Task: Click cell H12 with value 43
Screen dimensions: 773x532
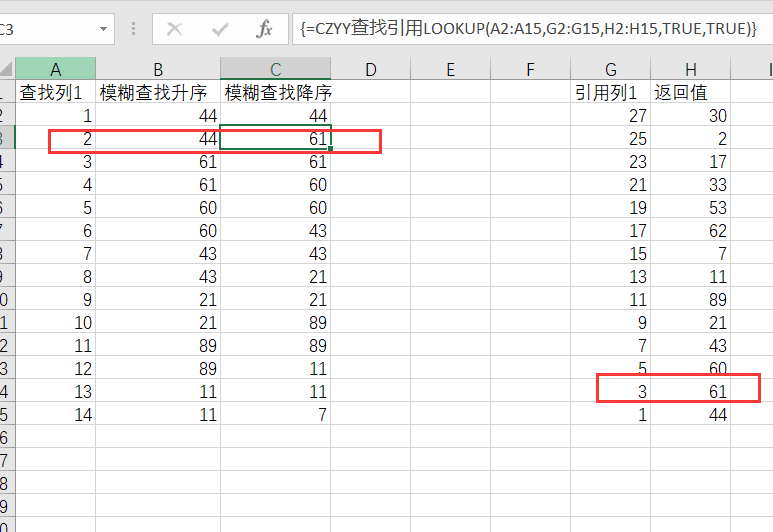Action: point(691,345)
